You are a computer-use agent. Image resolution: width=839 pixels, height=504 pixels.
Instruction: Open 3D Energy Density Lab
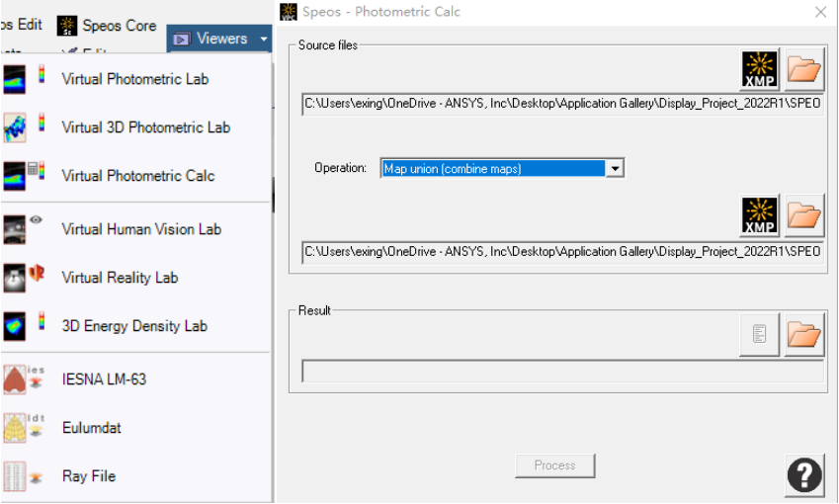pos(134,326)
